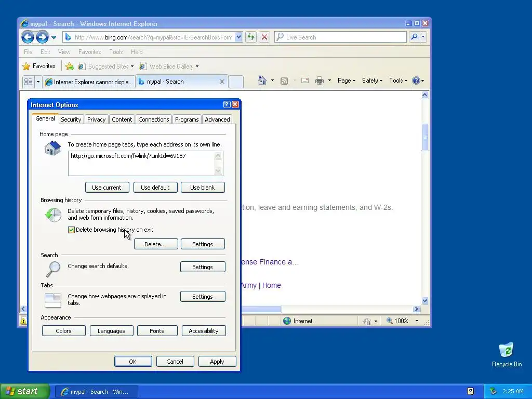Refresh the page using the green arrows icon
The width and height of the screenshot is (532, 399).
pyautogui.click(x=251, y=37)
